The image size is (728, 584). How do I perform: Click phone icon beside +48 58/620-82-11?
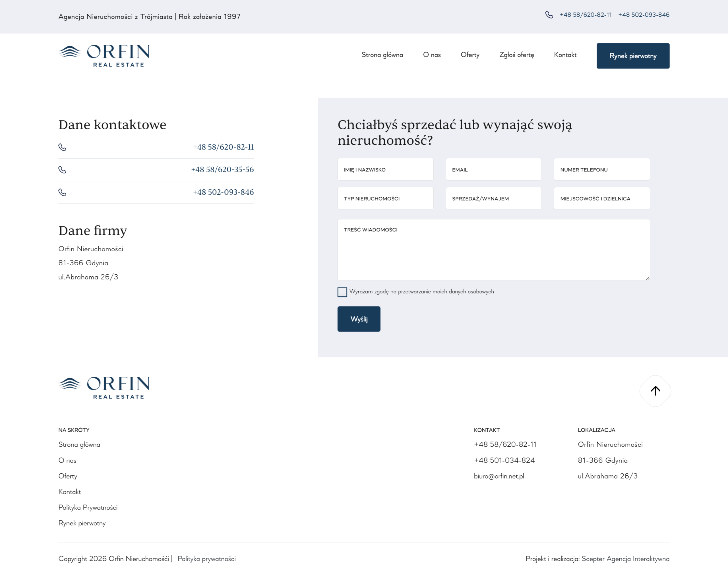coord(63,147)
